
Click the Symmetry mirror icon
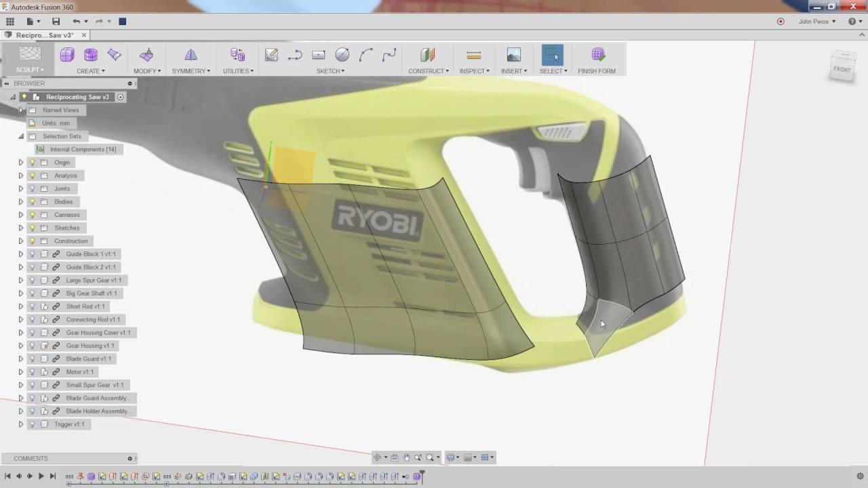click(191, 55)
